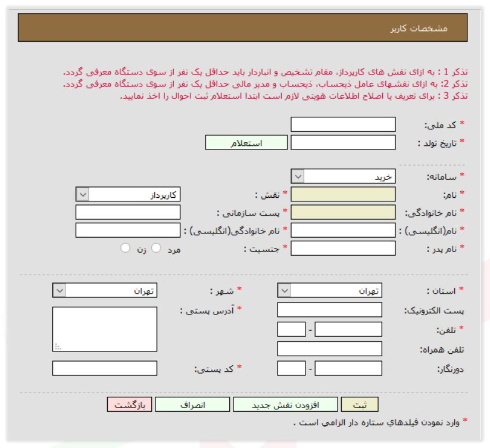Focus the تلفن همراه mobile field
The width and height of the screenshot is (490, 448).
(x=329, y=349)
